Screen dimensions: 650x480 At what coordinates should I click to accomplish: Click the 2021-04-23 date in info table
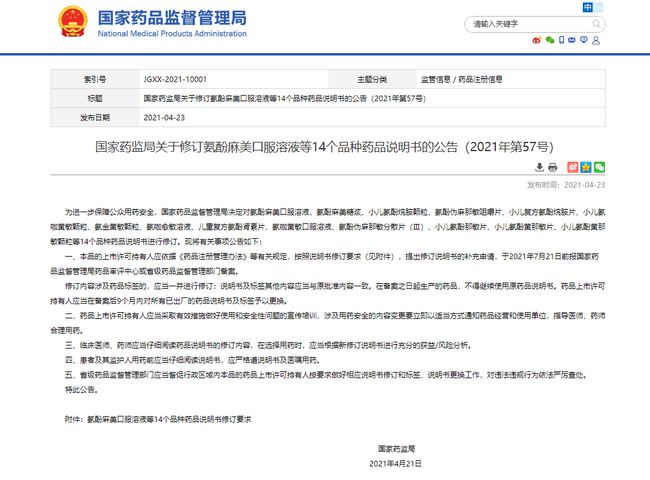pyautogui.click(x=164, y=117)
